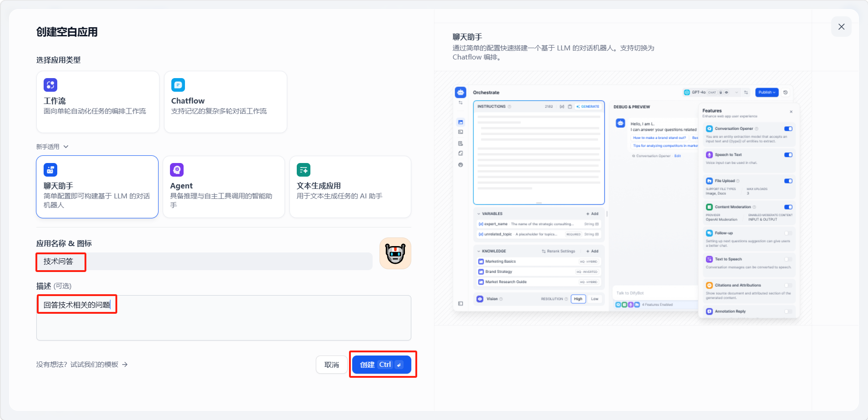The width and height of the screenshot is (868, 420).
Task: Click the Chatflow app type icon
Action: click(x=178, y=85)
